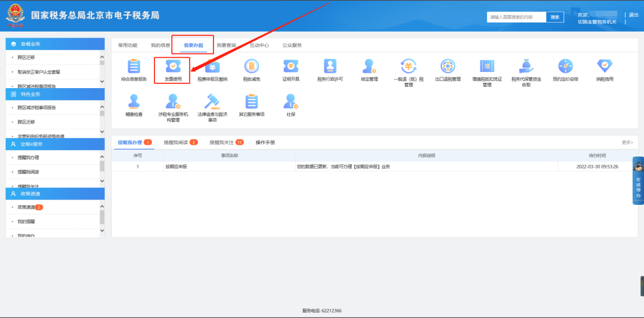Image resolution: width=644 pixels, height=318 pixels.
Task: Click scroll-down arrow in 套餐业务 panel
Action: (x=103, y=81)
